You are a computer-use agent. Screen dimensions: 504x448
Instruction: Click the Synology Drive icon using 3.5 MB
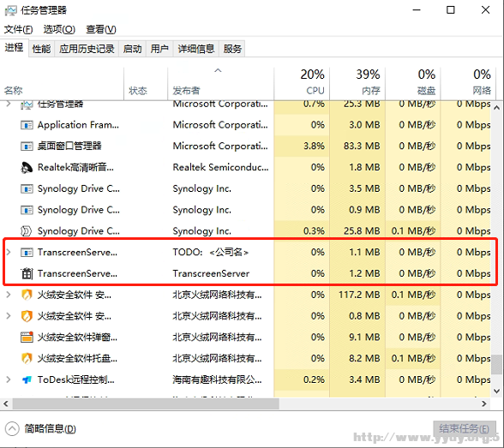click(x=27, y=188)
